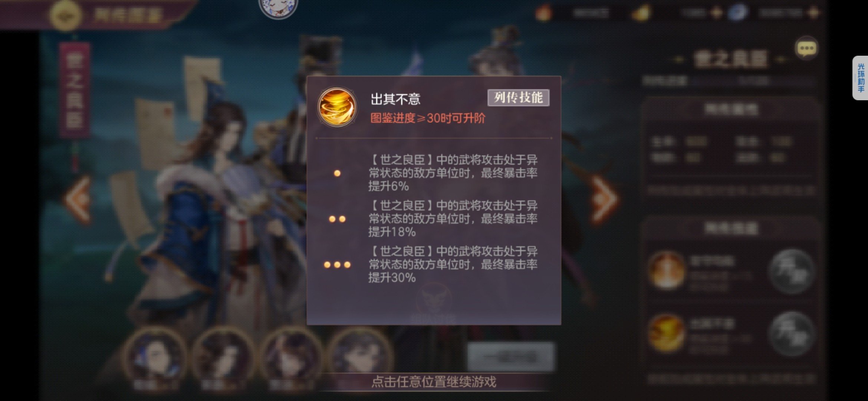This screenshot has height=401, width=868.
Task: Tap the upper round grey badge on right
Action: tap(792, 271)
